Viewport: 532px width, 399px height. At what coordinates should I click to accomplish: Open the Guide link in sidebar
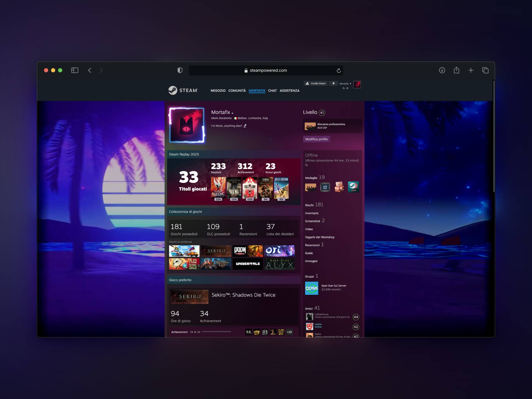309,253
